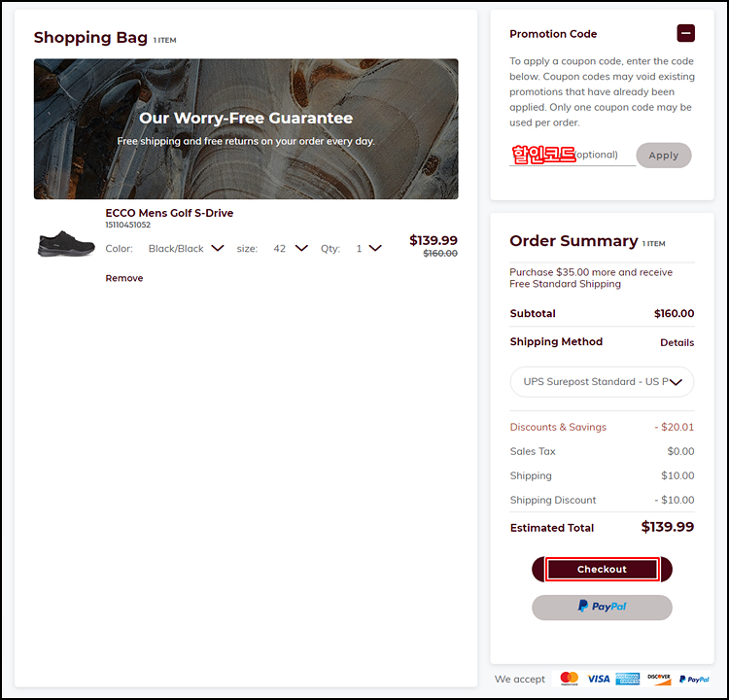The image size is (729, 700).
Task: Open the size 42 dropdown
Action: click(x=291, y=248)
